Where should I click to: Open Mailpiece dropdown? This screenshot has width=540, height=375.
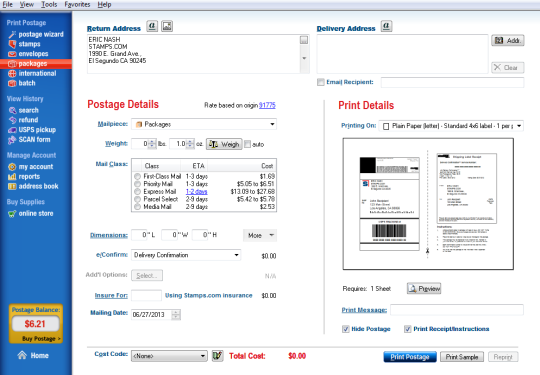(204, 124)
